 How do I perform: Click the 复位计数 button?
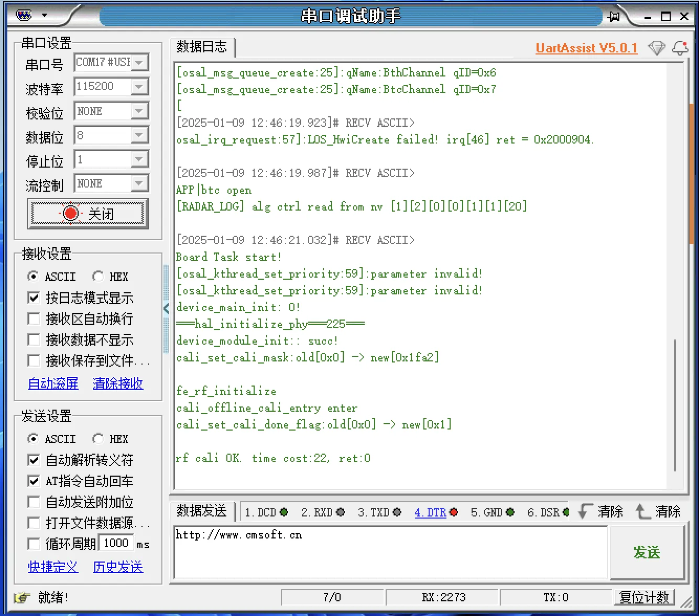[x=644, y=597]
